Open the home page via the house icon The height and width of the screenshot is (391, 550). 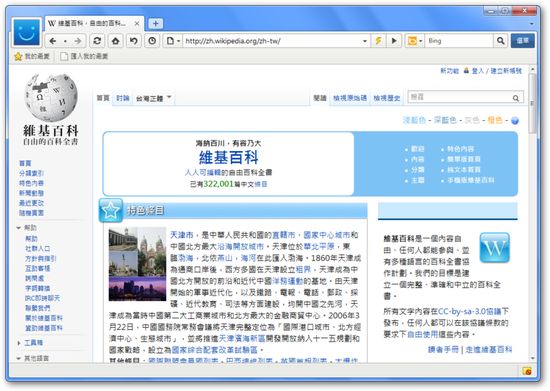point(115,41)
